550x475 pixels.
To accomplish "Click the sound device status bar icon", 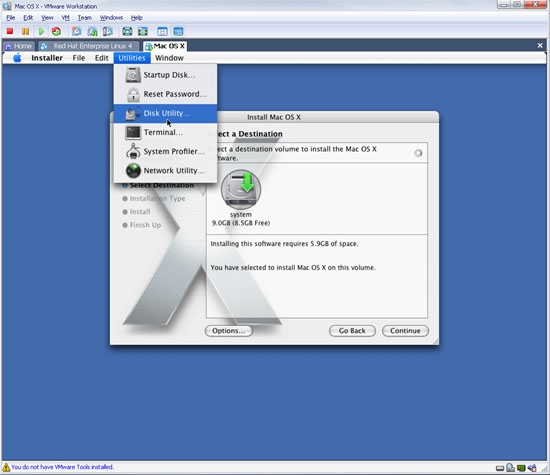I will point(532,468).
